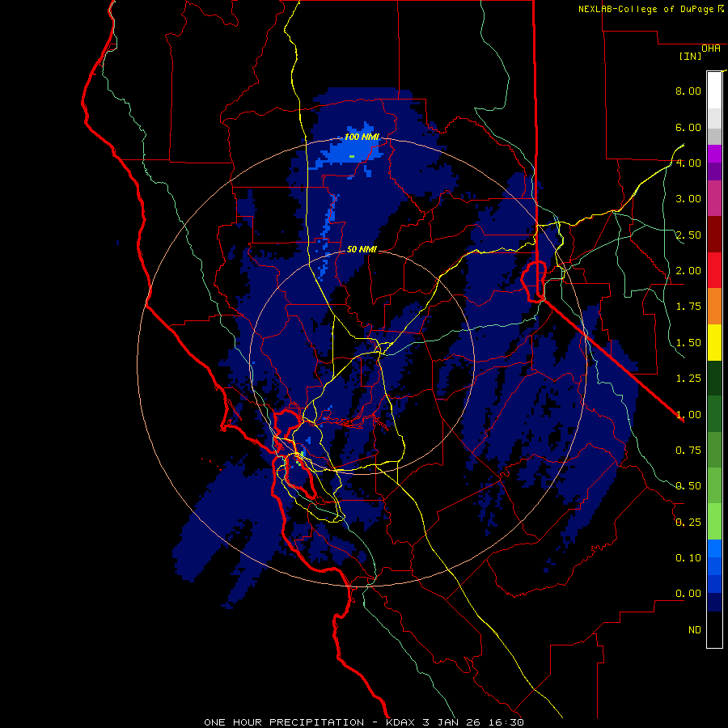Image resolution: width=728 pixels, height=728 pixels.
Task: Pick the dark red legend swatch
Action: [714, 235]
